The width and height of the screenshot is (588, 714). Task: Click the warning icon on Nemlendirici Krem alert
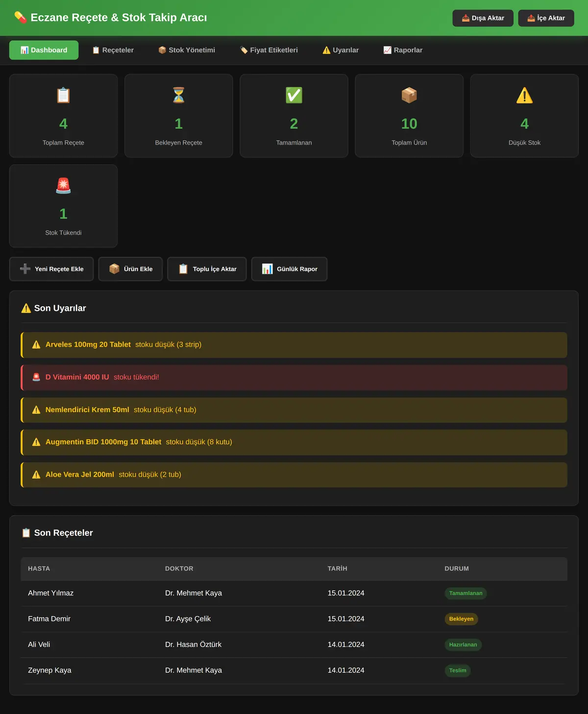point(36,410)
